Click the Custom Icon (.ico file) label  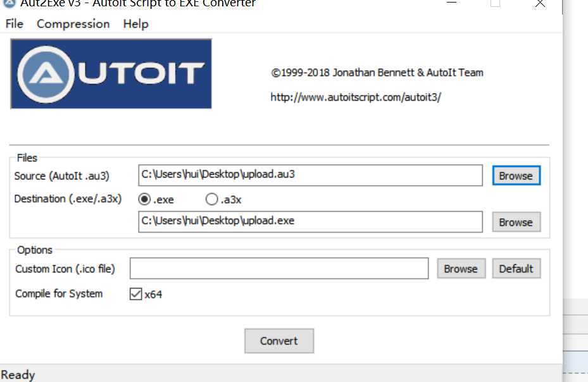65,269
